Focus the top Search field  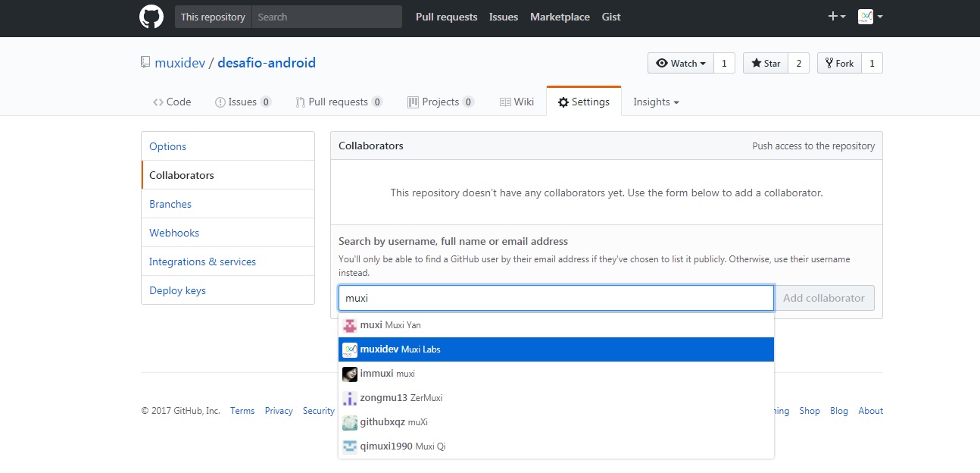click(x=326, y=17)
